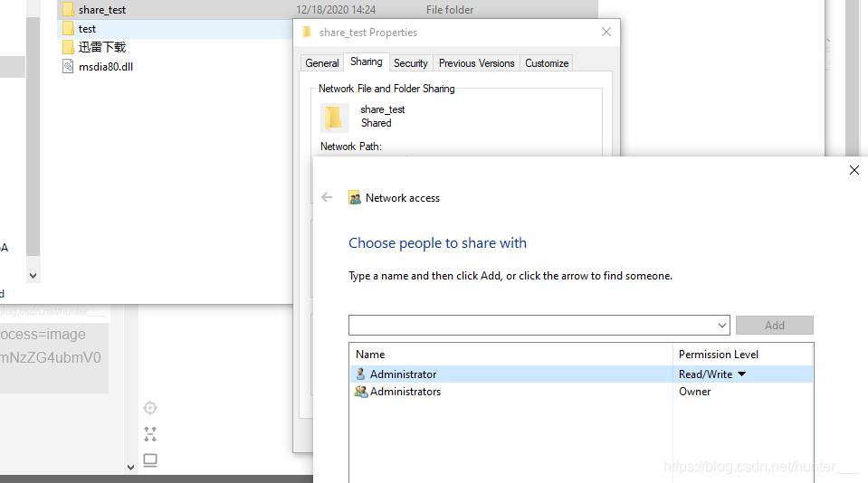This screenshot has height=483, width=868.
Task: Select the share_test folder in file list
Action: 328,9
